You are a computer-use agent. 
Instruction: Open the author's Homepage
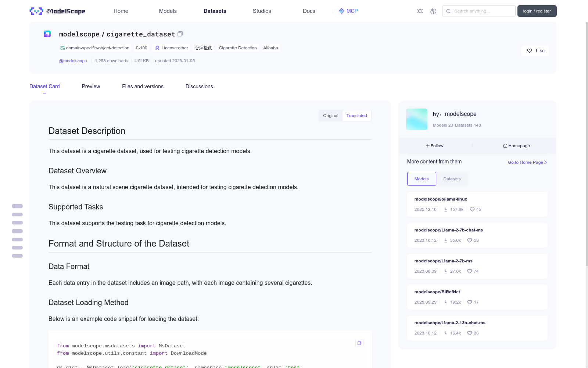click(x=516, y=146)
